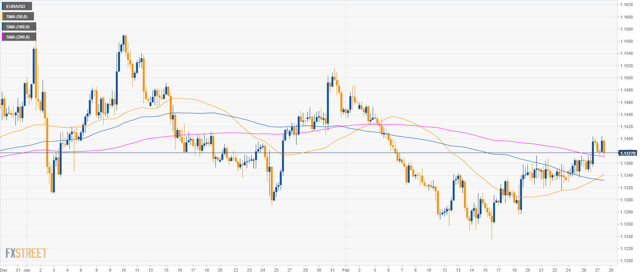Image resolution: width=644 pixels, height=275 pixels.
Task: Click date 28 at the time axis end
Action: 610,270
